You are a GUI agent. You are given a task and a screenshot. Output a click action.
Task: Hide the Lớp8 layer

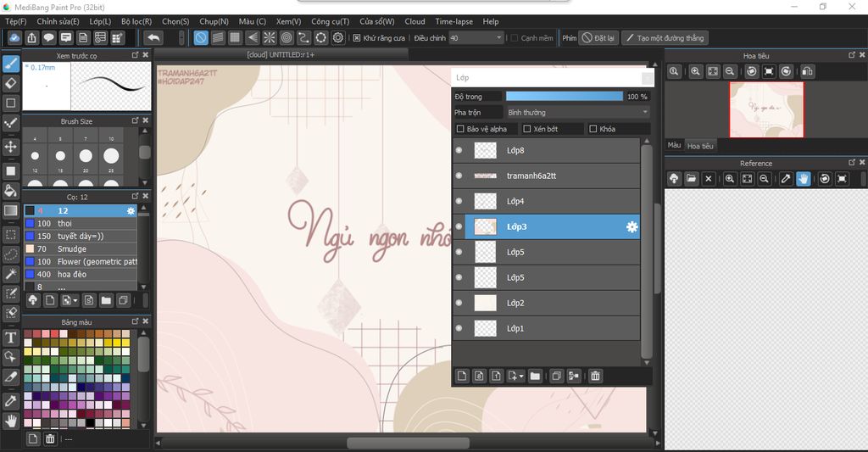459,150
